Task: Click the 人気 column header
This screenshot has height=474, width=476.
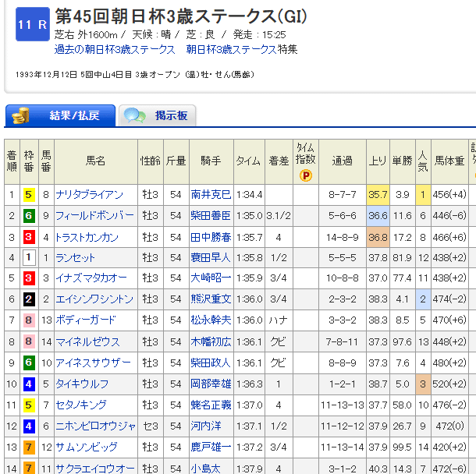Action: pos(422,161)
